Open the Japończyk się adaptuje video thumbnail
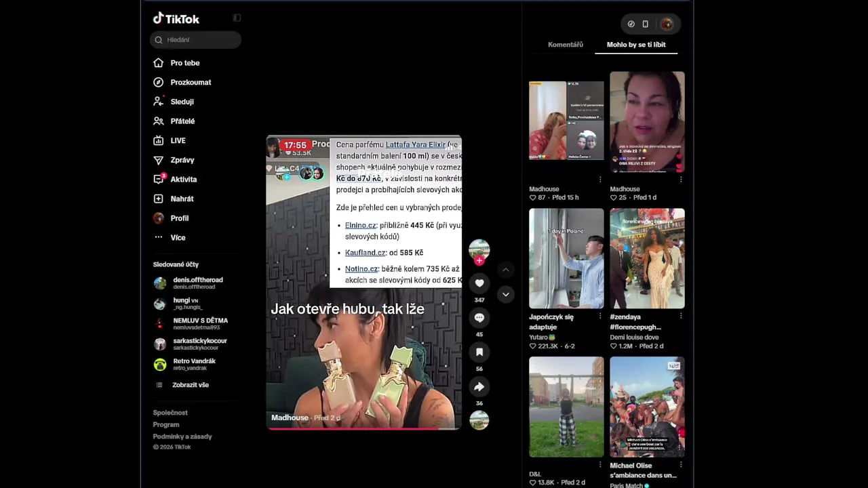 566,258
